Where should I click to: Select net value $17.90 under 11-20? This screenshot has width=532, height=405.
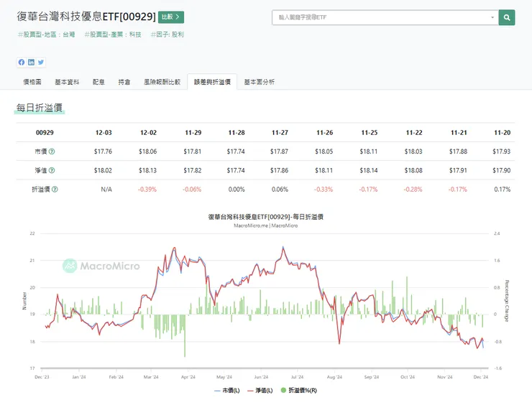pos(502,170)
